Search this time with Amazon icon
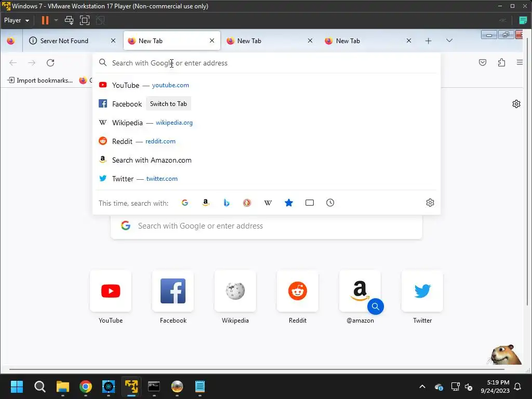This screenshot has height=399, width=532. tap(206, 203)
